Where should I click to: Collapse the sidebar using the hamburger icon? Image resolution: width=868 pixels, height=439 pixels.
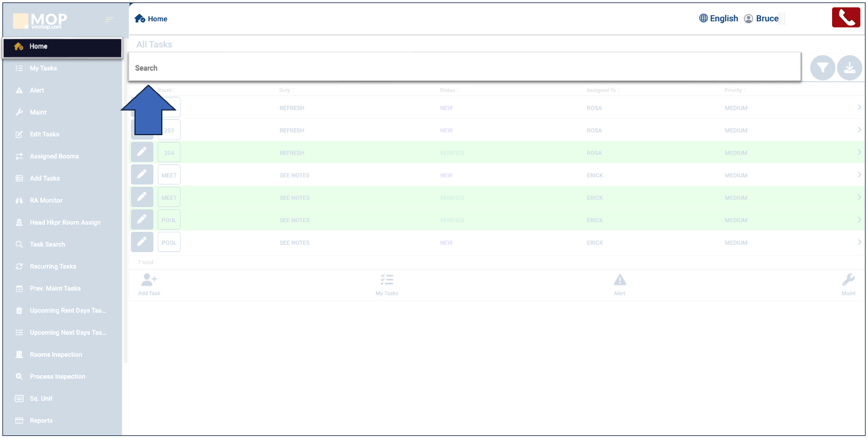(109, 20)
